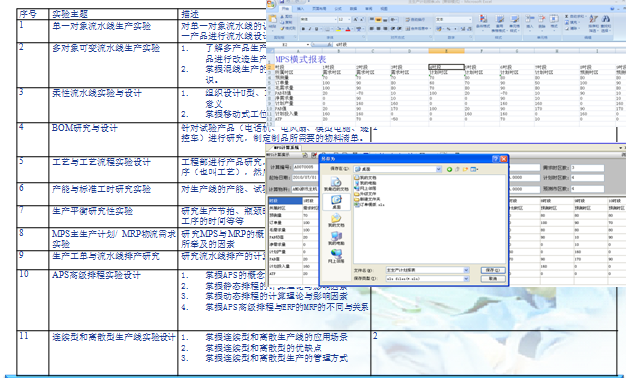Click the insert function fx button
The image size is (626, 378).
(329, 44)
